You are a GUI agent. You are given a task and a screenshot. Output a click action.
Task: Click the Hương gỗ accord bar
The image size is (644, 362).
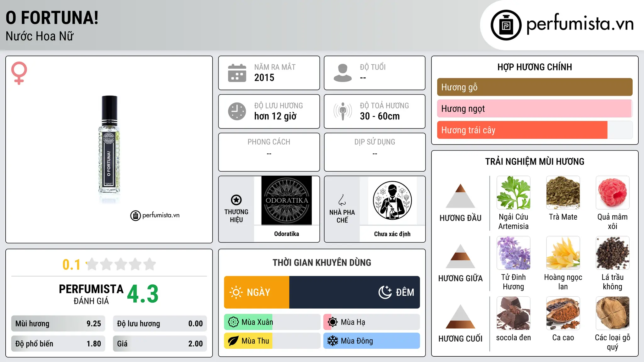tap(535, 87)
